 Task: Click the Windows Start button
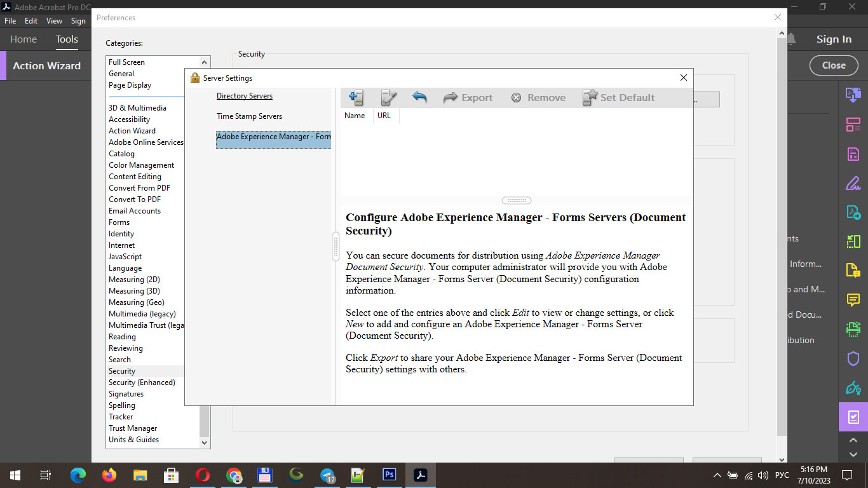click(15, 475)
